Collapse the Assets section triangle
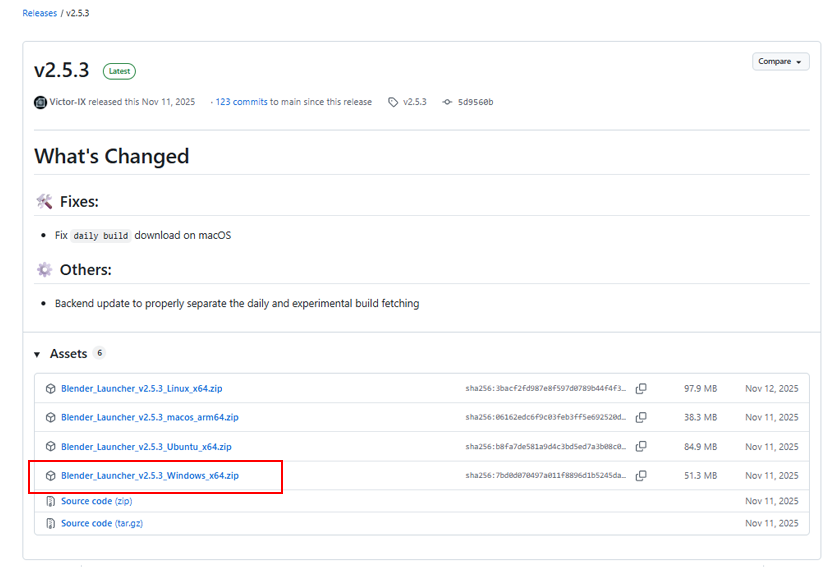The image size is (834, 567). pyautogui.click(x=37, y=354)
